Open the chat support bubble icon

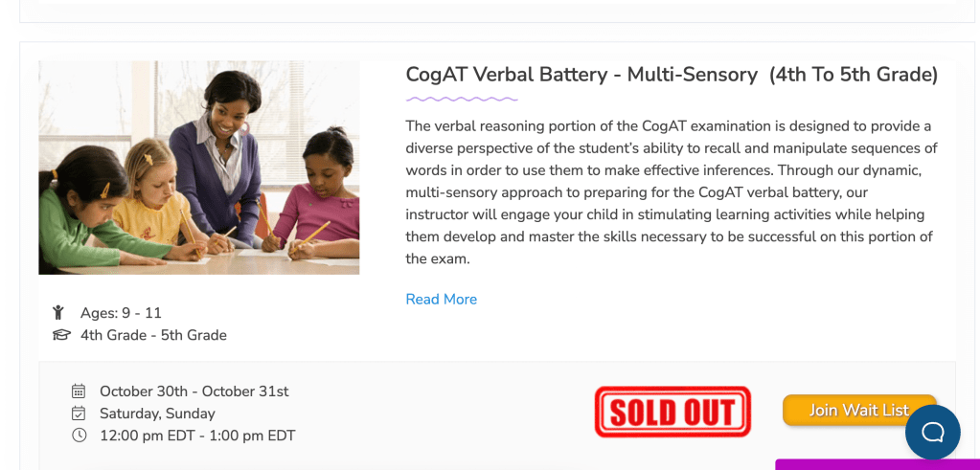pyautogui.click(x=932, y=432)
